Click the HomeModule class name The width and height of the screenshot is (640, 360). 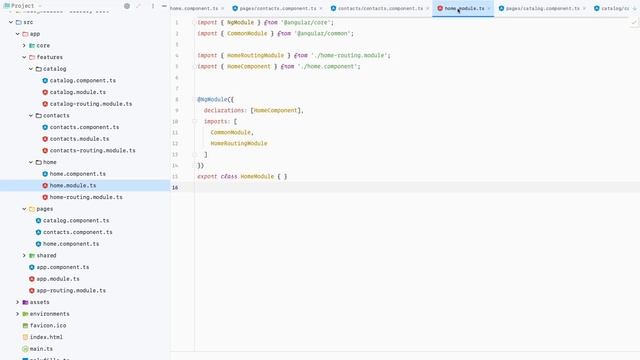257,176
